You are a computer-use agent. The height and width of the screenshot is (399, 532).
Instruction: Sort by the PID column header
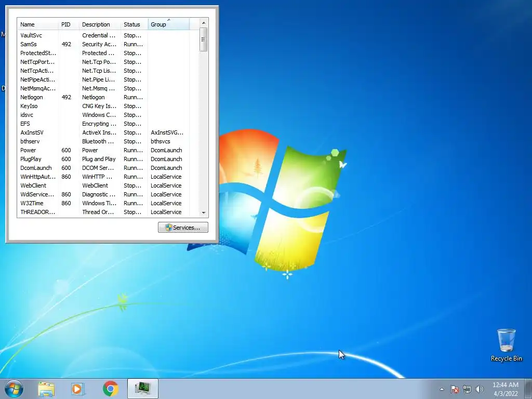tap(69, 24)
